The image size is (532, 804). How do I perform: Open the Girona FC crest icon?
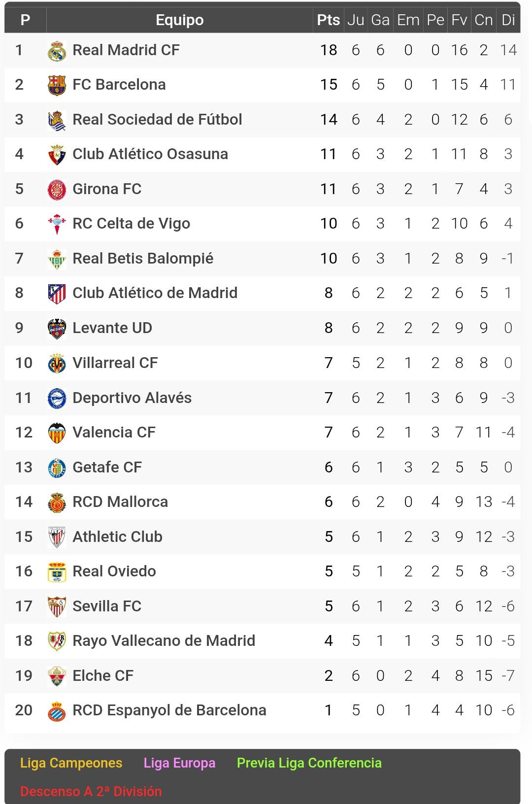pyautogui.click(x=57, y=190)
